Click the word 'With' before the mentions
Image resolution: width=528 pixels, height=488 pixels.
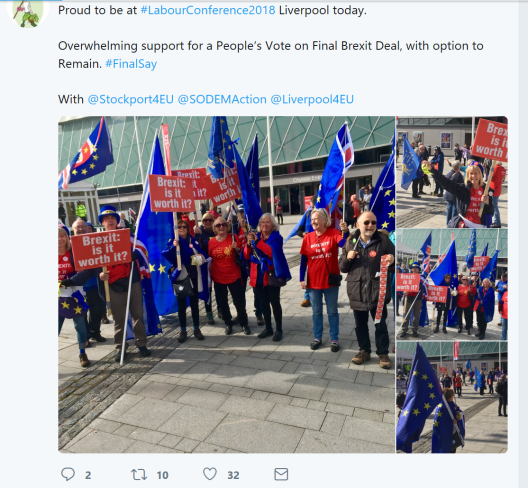click(x=71, y=99)
